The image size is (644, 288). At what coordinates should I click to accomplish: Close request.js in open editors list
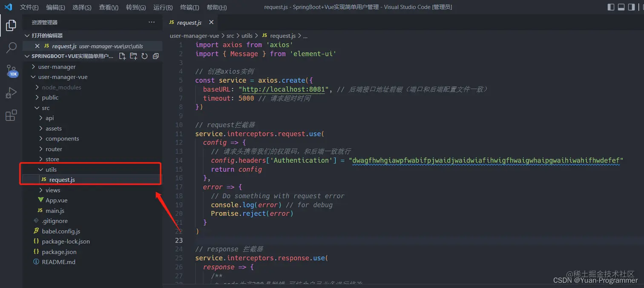pos(37,46)
